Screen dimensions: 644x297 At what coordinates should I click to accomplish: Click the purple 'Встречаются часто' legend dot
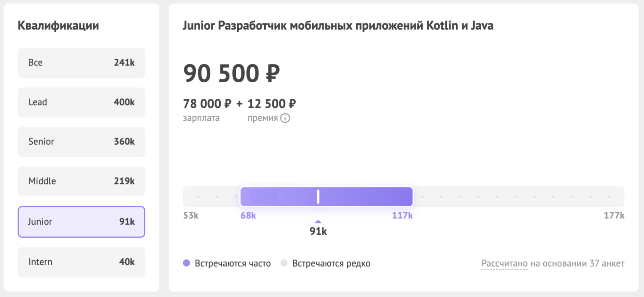[x=186, y=263]
